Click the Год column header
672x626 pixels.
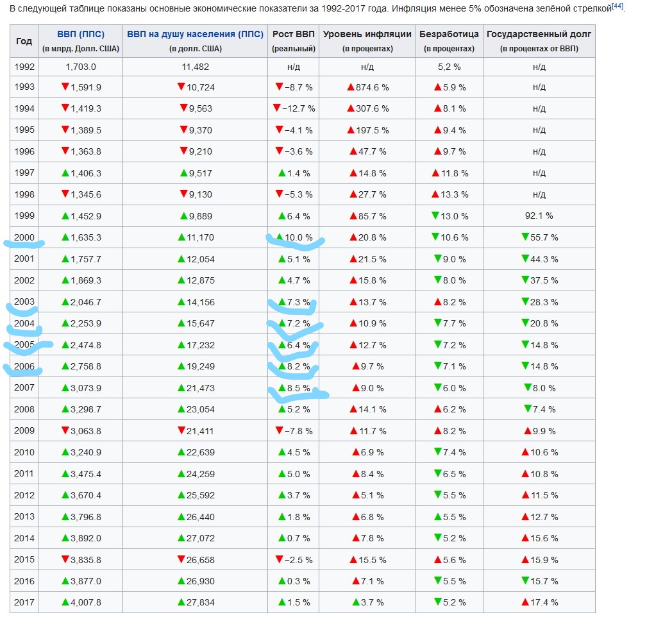[24, 41]
